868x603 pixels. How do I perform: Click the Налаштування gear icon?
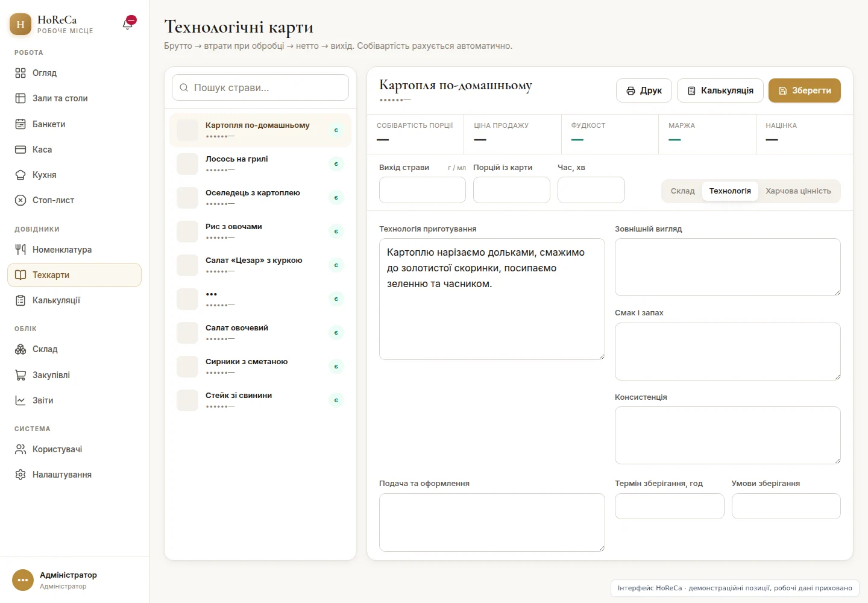click(x=20, y=475)
